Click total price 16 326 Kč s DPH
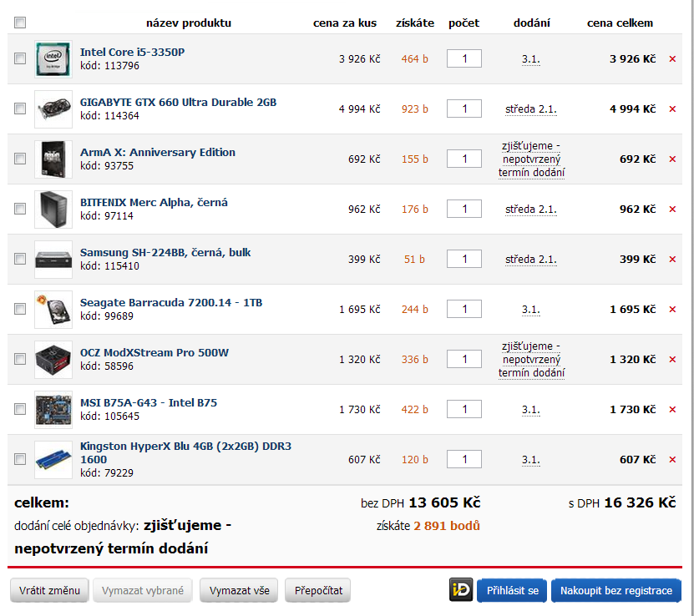Viewport: 694px width, 616px height. click(640, 502)
